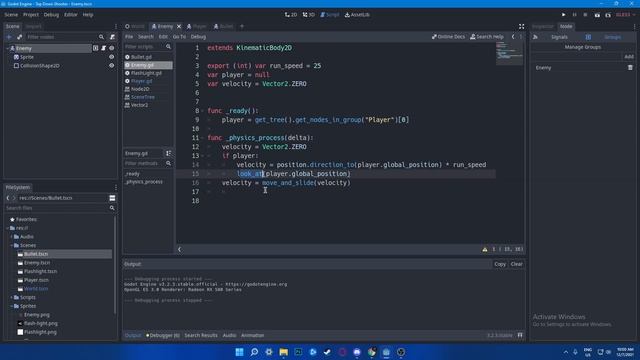Hide the scripts panel arrow

(x=179, y=249)
